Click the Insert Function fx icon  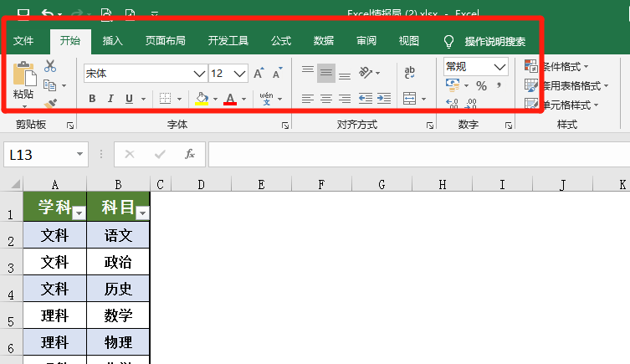(190, 154)
